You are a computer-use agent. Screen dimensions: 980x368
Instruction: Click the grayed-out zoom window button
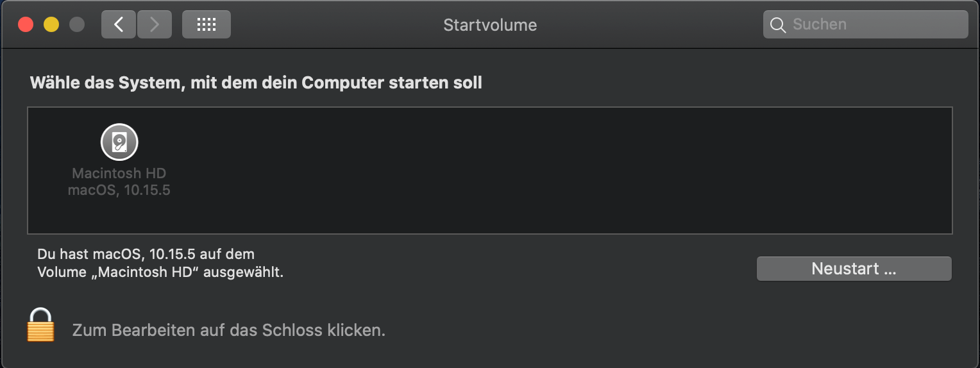coord(77,25)
